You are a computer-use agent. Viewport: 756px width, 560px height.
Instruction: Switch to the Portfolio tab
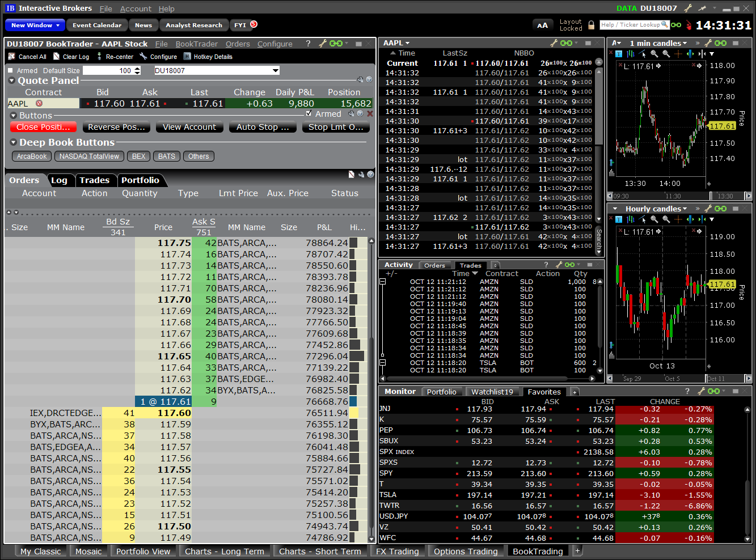pyautogui.click(x=142, y=180)
